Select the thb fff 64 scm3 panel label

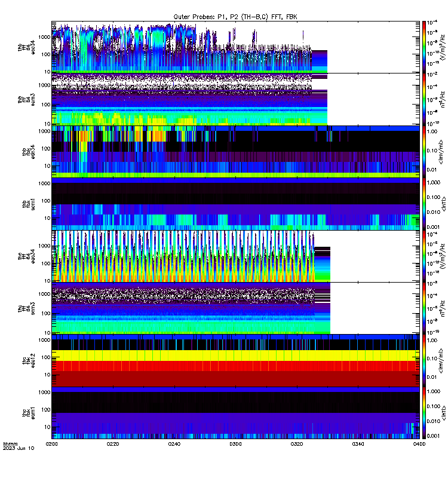(x=26, y=100)
